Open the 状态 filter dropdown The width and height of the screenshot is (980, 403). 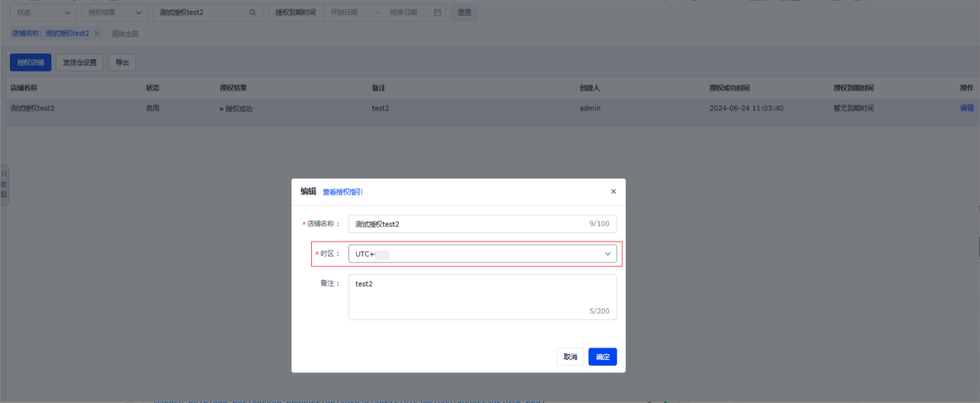[x=43, y=13]
